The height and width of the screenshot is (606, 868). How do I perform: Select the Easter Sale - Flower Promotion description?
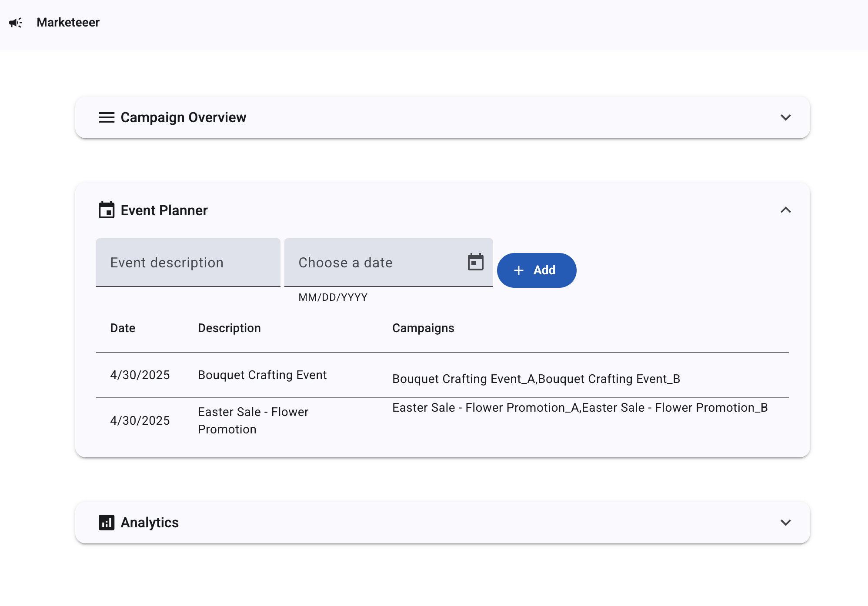[253, 420]
